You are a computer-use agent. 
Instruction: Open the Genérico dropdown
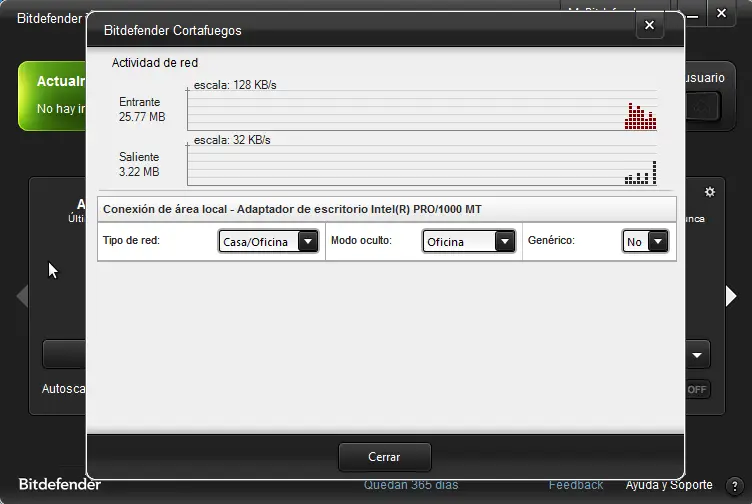(x=645, y=241)
